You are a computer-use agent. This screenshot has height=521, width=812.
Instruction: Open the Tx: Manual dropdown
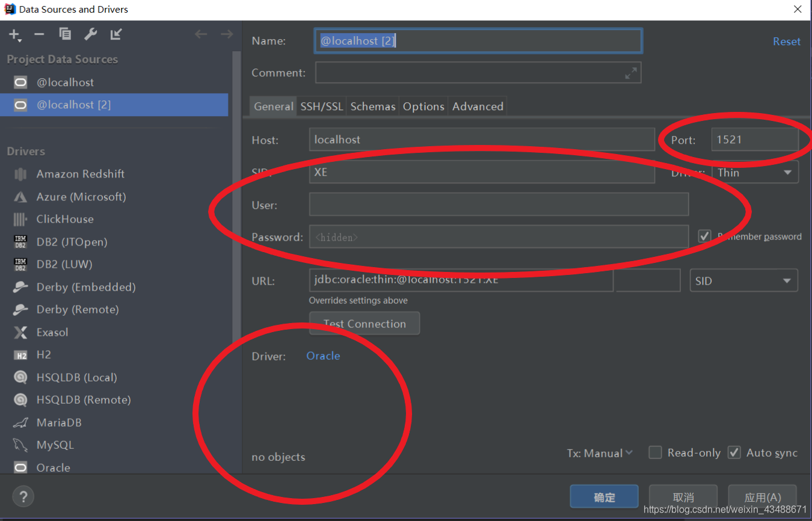coord(600,453)
